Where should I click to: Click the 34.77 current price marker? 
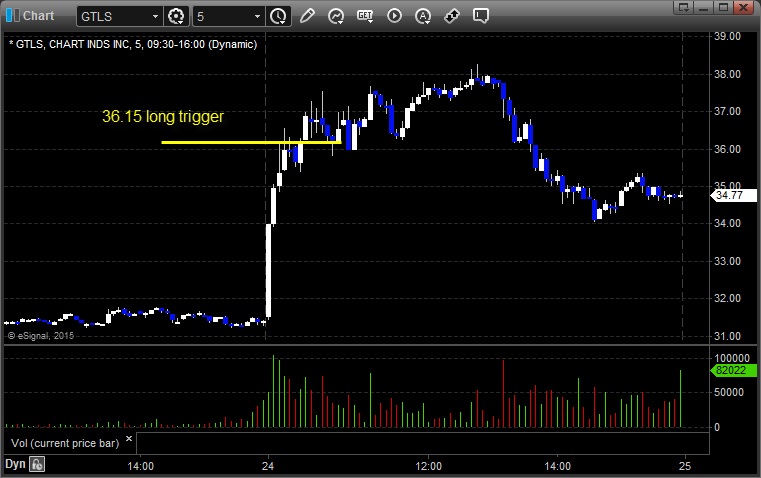click(733, 196)
